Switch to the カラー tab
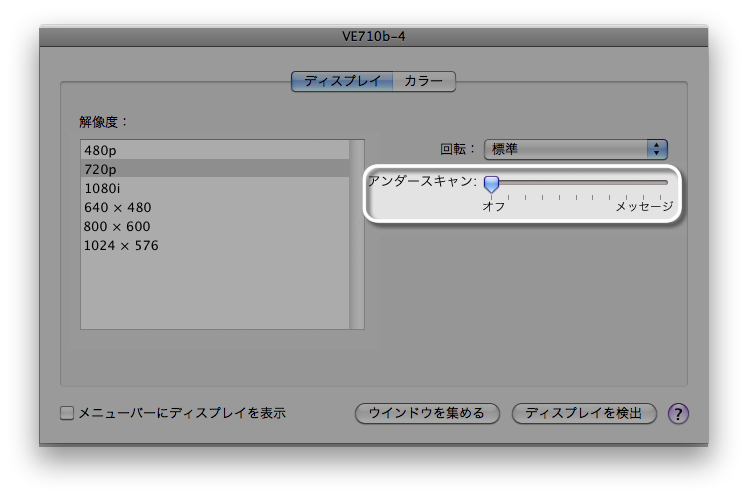This screenshot has height=498, width=748. point(424,82)
